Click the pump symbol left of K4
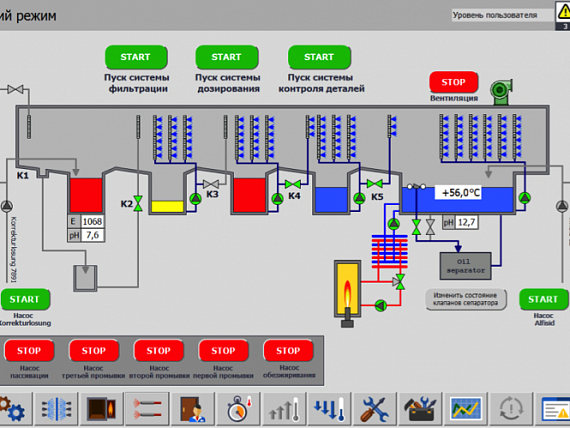 coord(277,199)
